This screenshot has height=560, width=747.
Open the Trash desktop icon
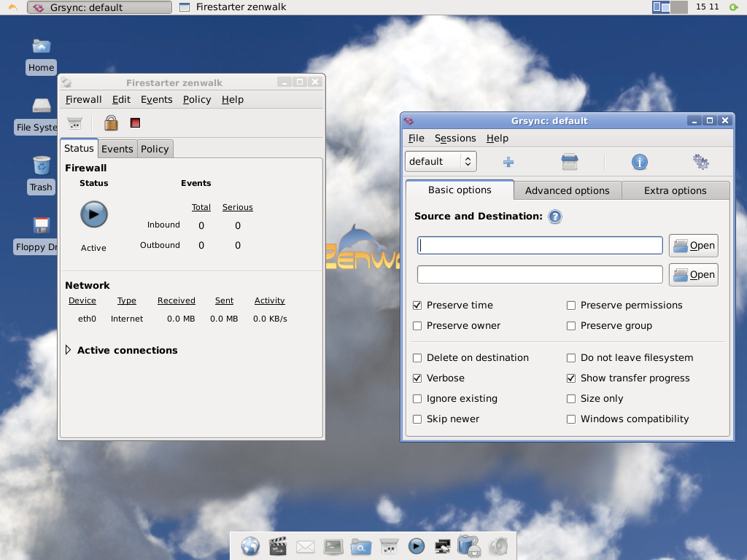click(41, 176)
